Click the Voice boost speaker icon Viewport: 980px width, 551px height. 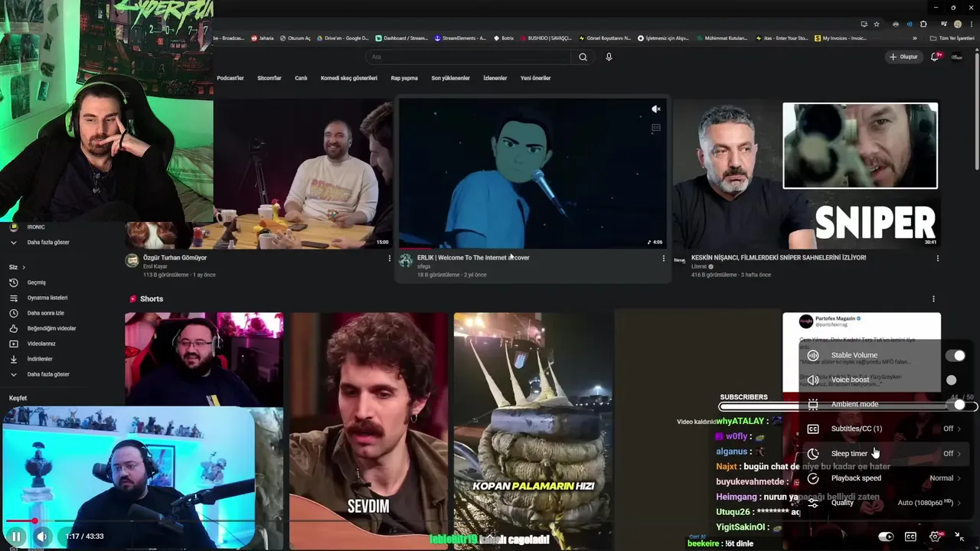point(813,380)
